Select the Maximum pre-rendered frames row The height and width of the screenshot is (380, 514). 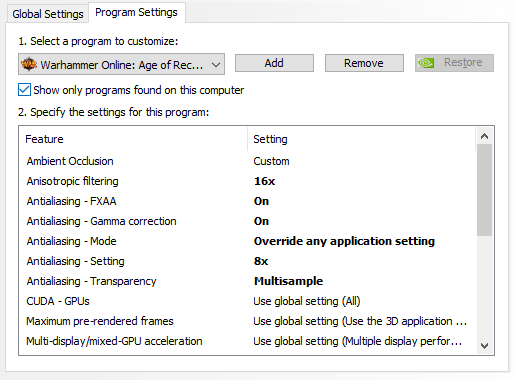pos(247,321)
